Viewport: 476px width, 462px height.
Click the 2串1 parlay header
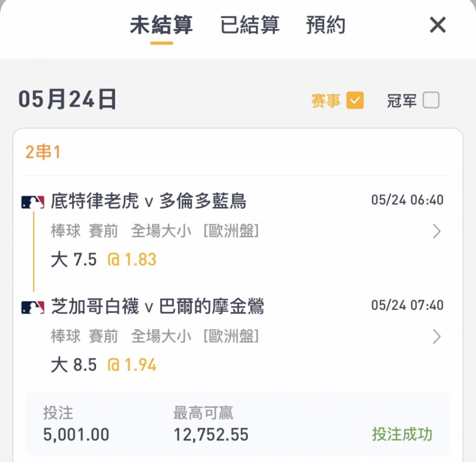[43, 152]
